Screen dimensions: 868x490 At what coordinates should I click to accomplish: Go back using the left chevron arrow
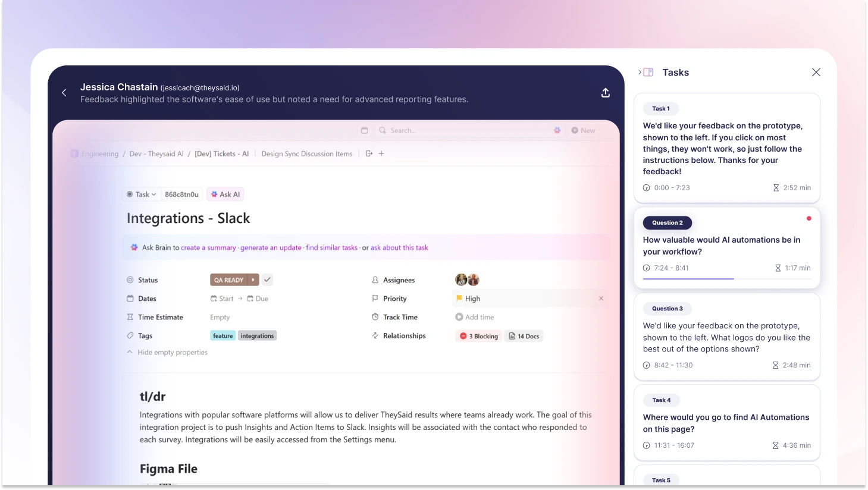click(x=64, y=93)
